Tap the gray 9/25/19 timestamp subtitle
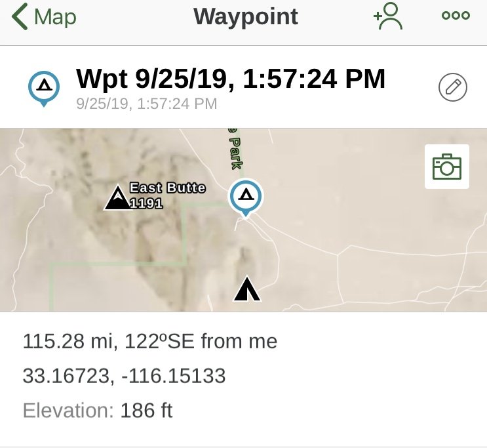 [147, 104]
